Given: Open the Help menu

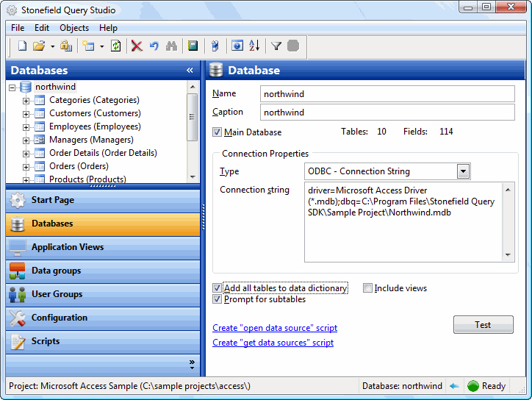Looking at the screenshot, I should (x=108, y=28).
